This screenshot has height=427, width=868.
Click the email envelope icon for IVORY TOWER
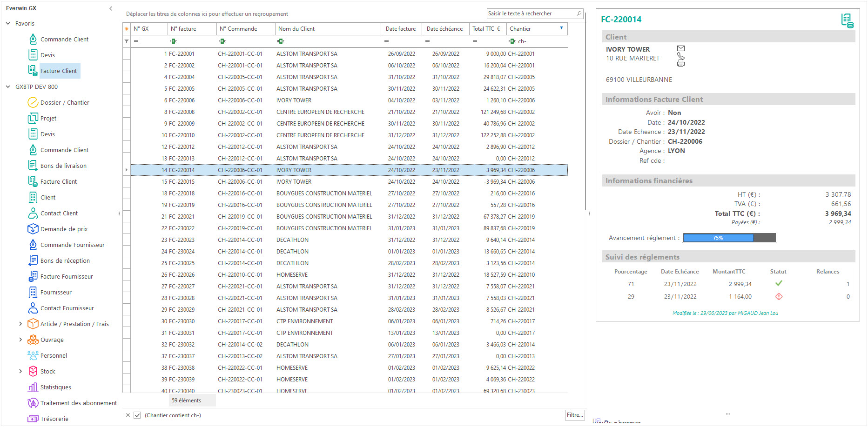[681, 48]
